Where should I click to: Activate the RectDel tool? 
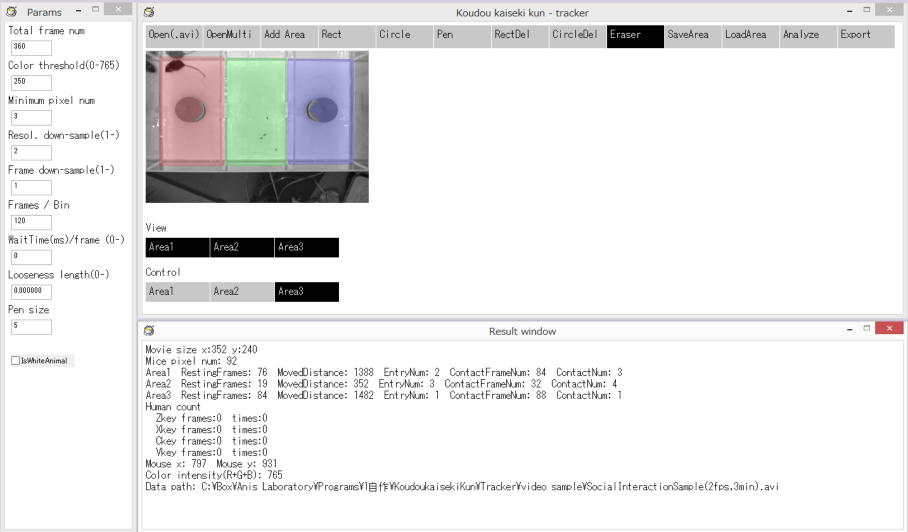[x=519, y=35]
